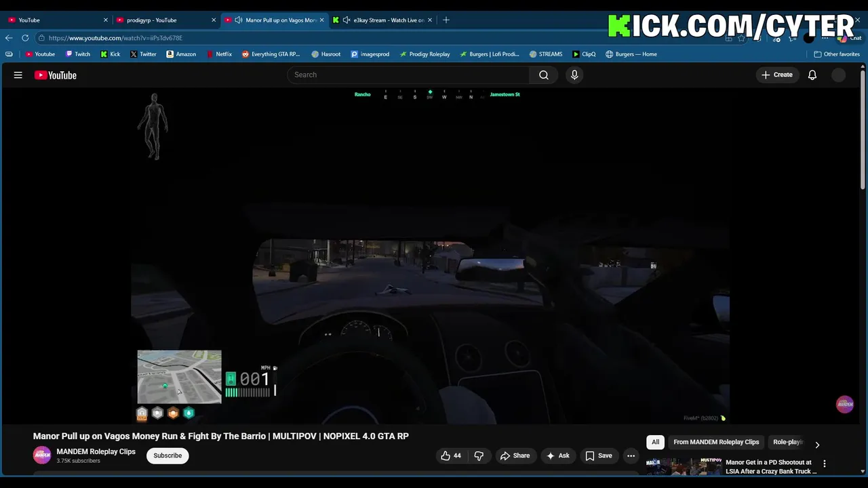Viewport: 868px width, 488px height.
Task: Show more filter chips with the right arrow
Action: [x=817, y=445]
